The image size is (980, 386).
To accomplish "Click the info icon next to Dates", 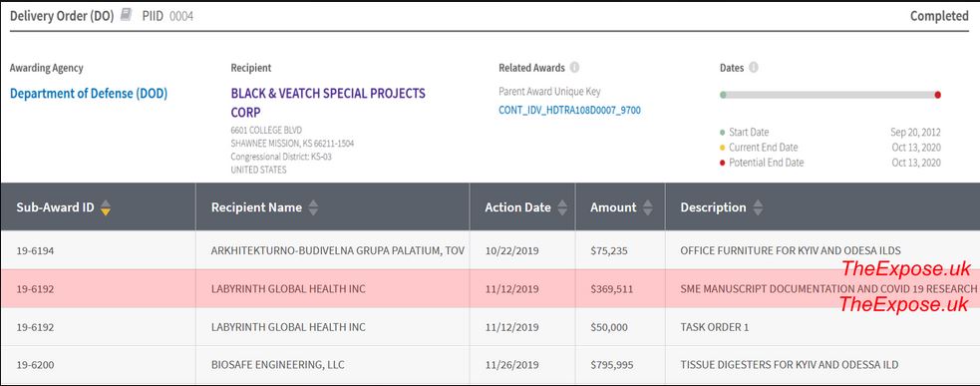I will [753, 68].
